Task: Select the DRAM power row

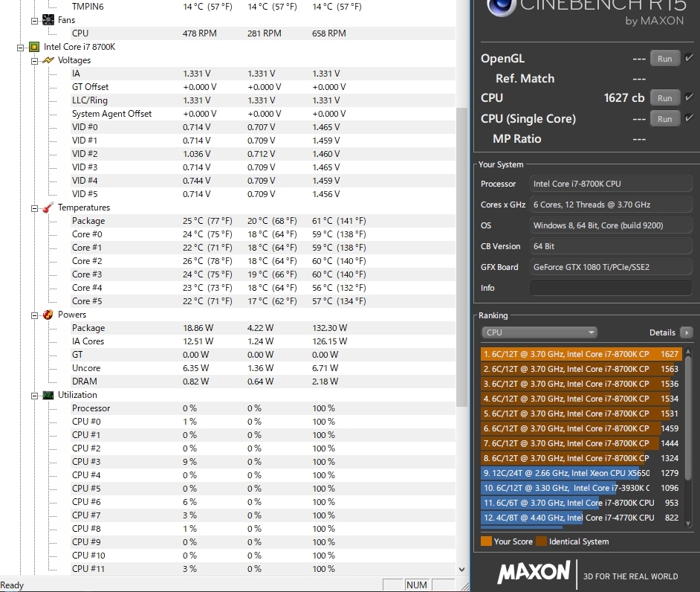Action: (x=263, y=382)
